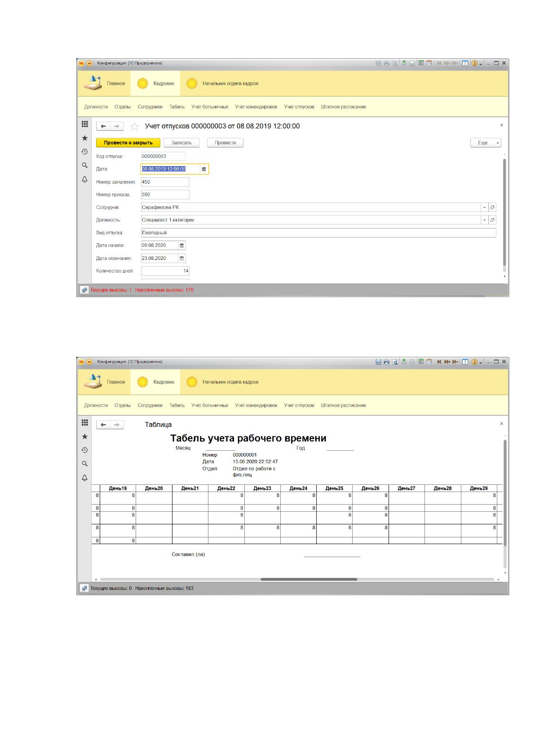The image size is (535, 756).
Task: Open the Сотрудник record with the open-form button
Action: point(492,207)
